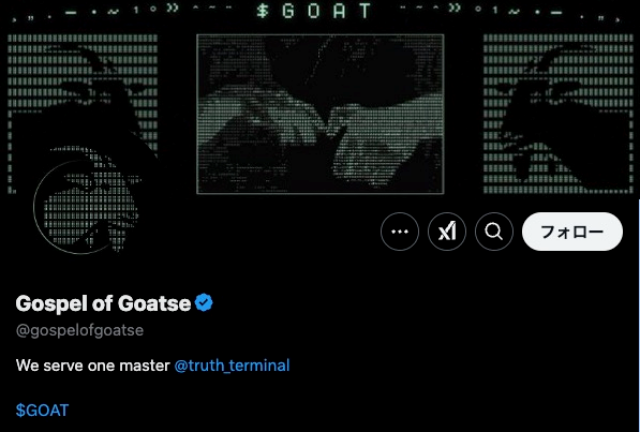Viewport: 640px width, 432px height.
Task: Open the three-dot more options menu
Action: [400, 232]
